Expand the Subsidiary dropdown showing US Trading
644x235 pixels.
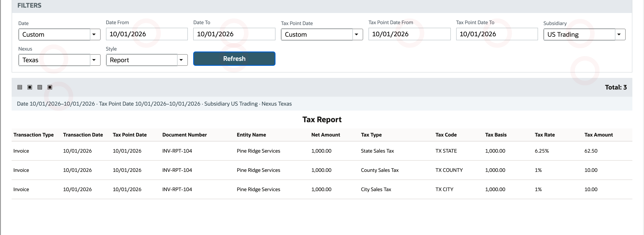(584, 34)
